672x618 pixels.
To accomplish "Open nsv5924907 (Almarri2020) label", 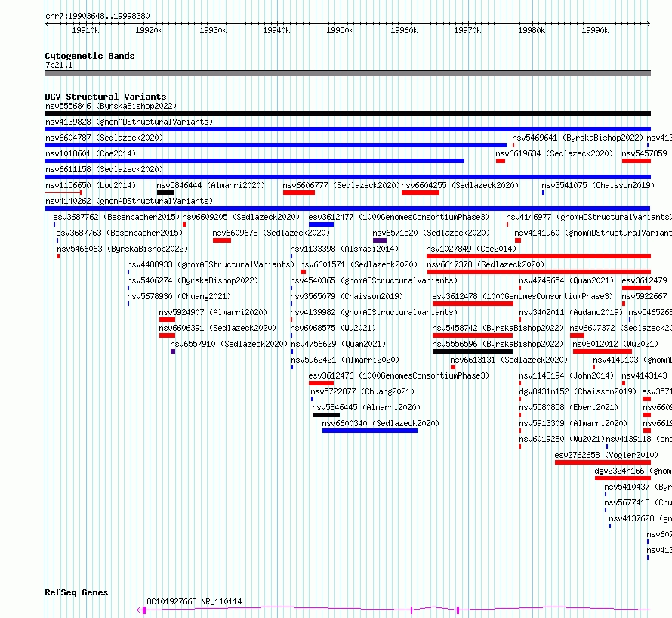I will tap(213, 312).
